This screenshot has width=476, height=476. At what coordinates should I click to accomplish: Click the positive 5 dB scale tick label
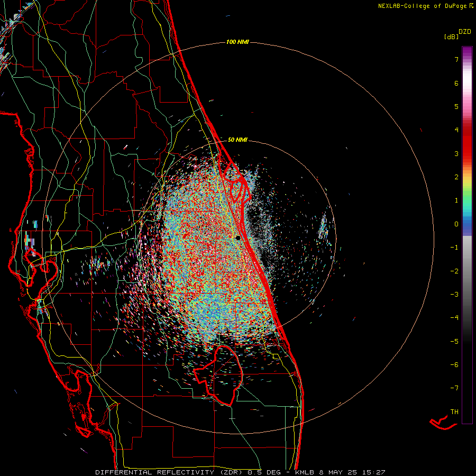point(456,106)
